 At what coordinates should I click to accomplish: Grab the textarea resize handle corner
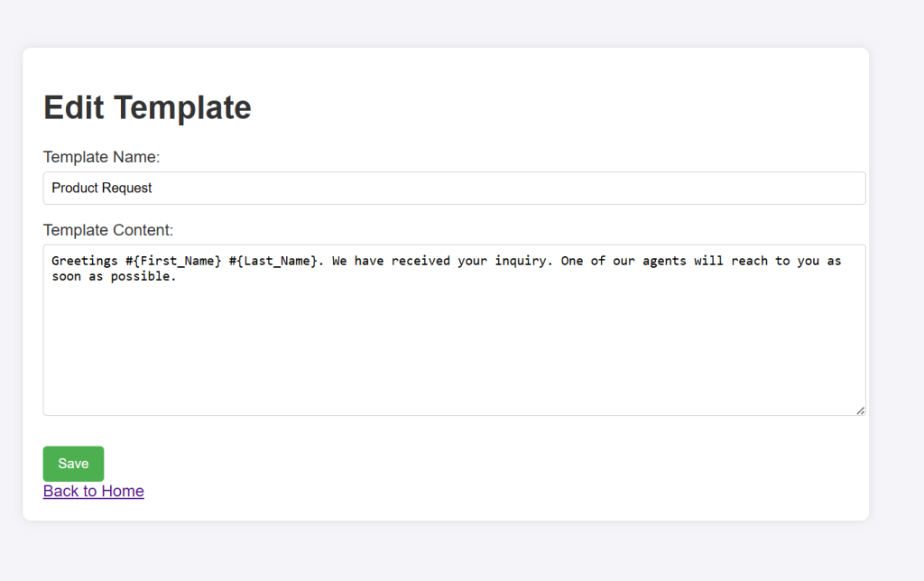pyautogui.click(x=860, y=410)
